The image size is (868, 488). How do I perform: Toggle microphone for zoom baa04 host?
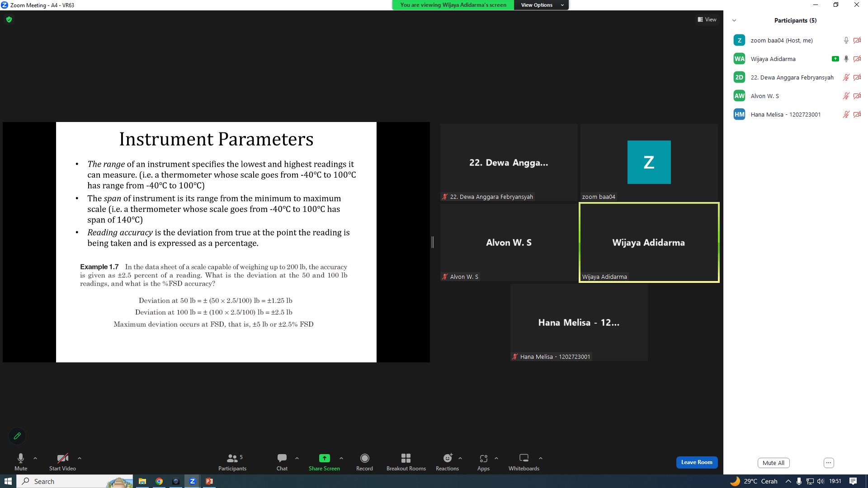tap(846, 40)
